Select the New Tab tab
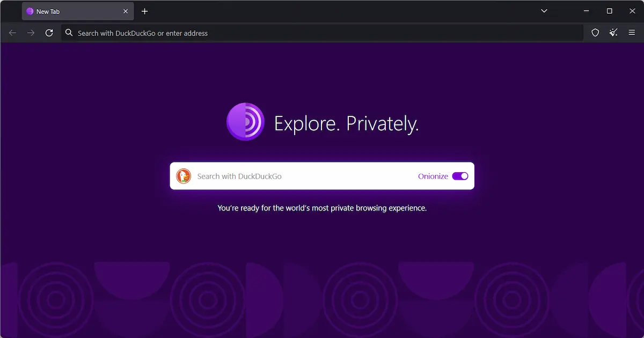The image size is (644, 338). click(70, 11)
